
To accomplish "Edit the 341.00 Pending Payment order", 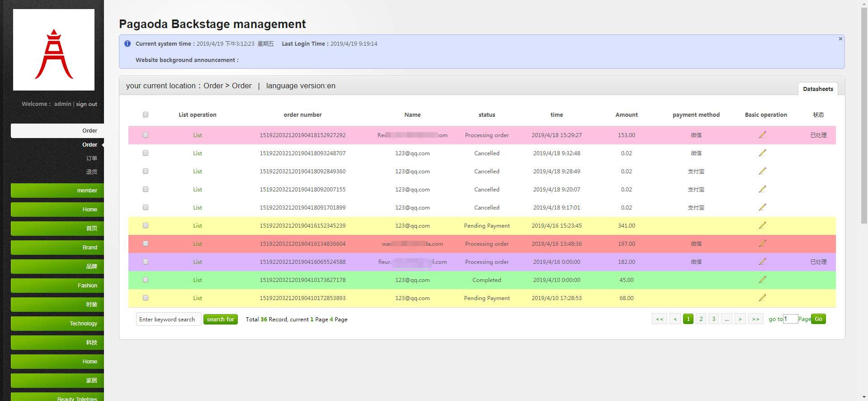I will tap(762, 225).
